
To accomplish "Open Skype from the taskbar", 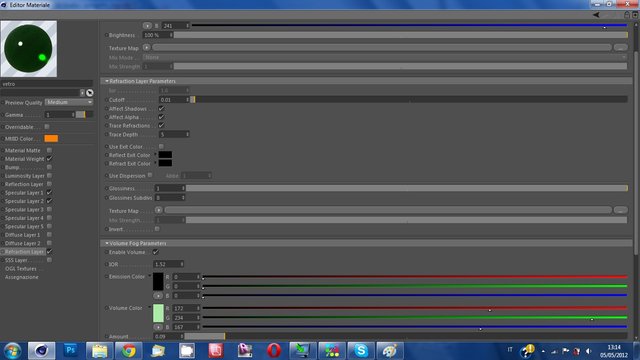I will point(361,351).
